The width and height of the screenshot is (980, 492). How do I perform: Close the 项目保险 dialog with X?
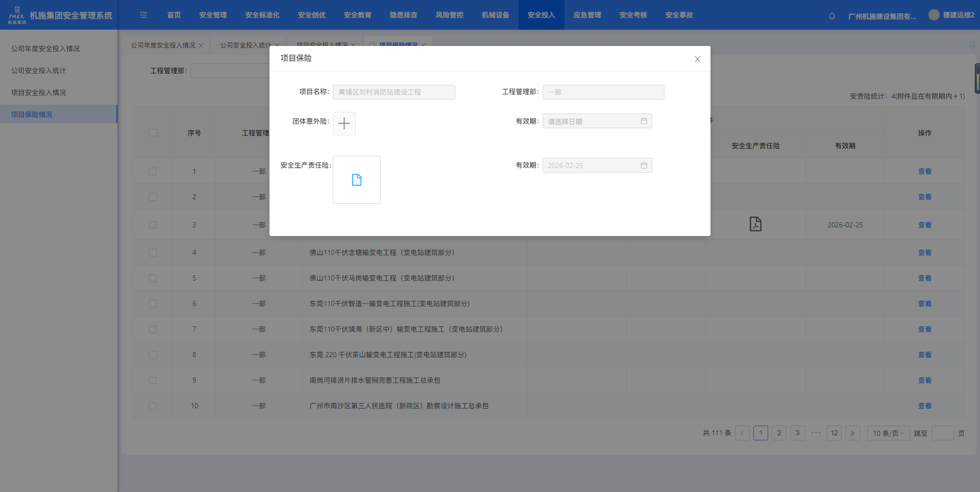[697, 59]
